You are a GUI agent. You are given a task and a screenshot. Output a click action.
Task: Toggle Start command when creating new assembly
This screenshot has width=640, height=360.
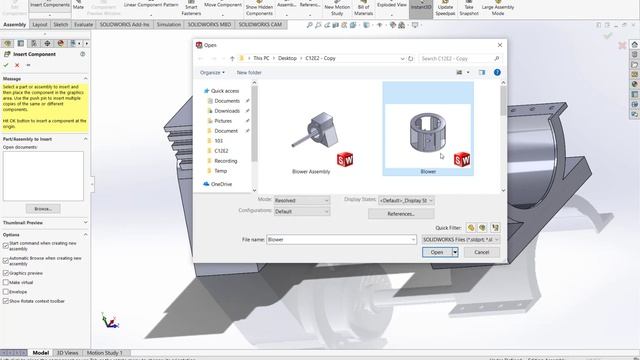pos(6,246)
